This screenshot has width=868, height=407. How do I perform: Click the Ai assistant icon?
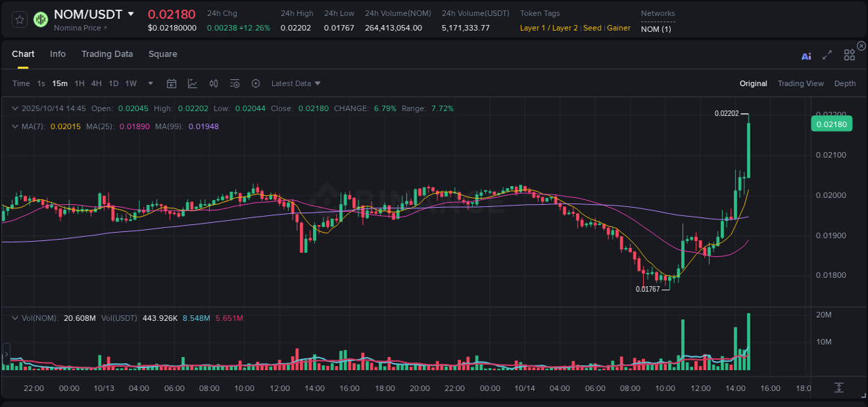click(806, 56)
